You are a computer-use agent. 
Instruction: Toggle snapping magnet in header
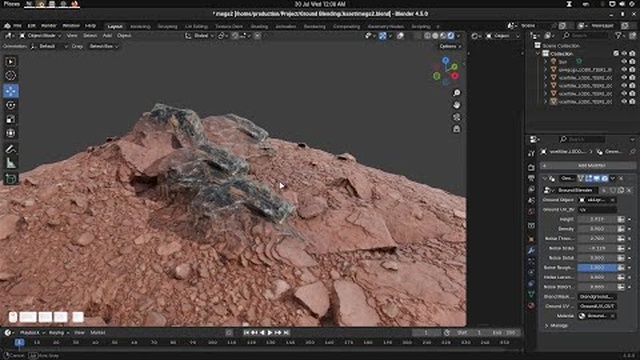click(235, 36)
